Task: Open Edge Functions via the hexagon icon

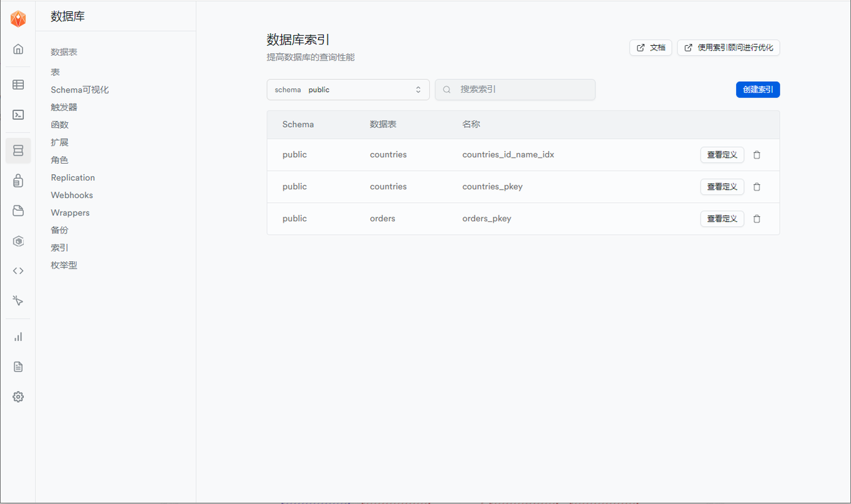Action: point(18,241)
